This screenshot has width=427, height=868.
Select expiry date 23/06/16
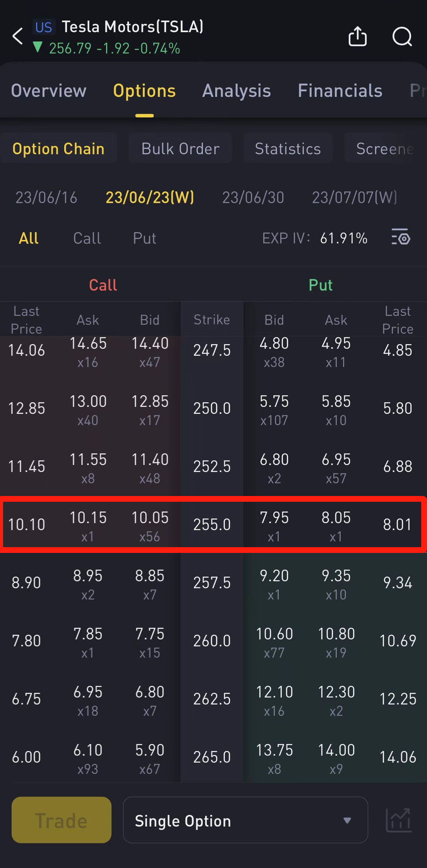(46, 198)
